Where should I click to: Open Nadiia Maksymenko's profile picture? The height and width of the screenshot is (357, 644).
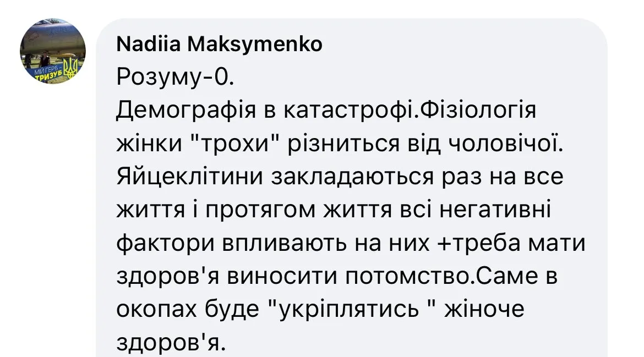tap(53, 51)
